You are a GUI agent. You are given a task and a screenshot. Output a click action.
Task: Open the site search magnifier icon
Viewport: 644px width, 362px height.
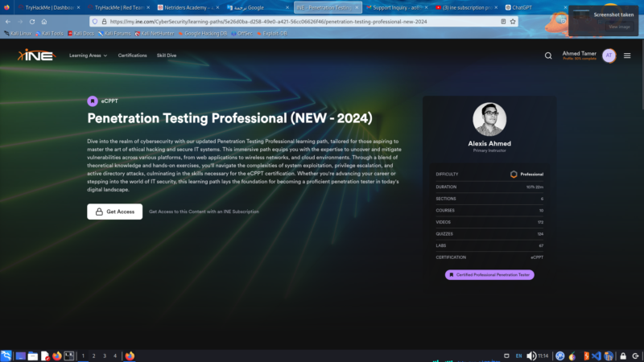[548, 56]
